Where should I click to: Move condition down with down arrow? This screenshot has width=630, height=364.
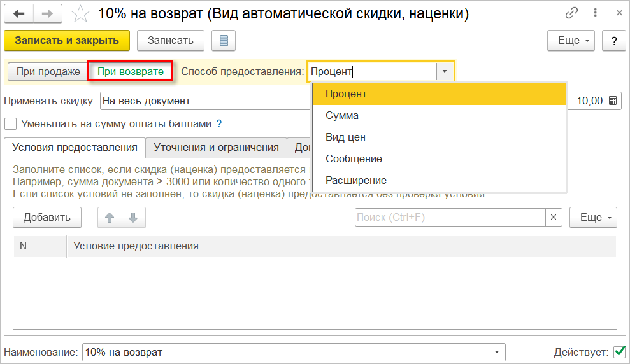pyautogui.click(x=133, y=217)
